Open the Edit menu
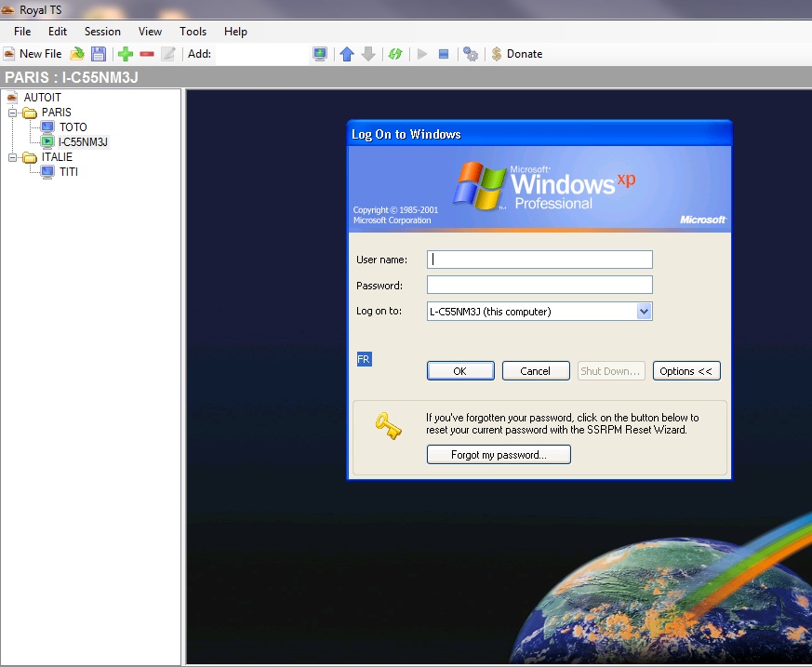 click(x=58, y=32)
